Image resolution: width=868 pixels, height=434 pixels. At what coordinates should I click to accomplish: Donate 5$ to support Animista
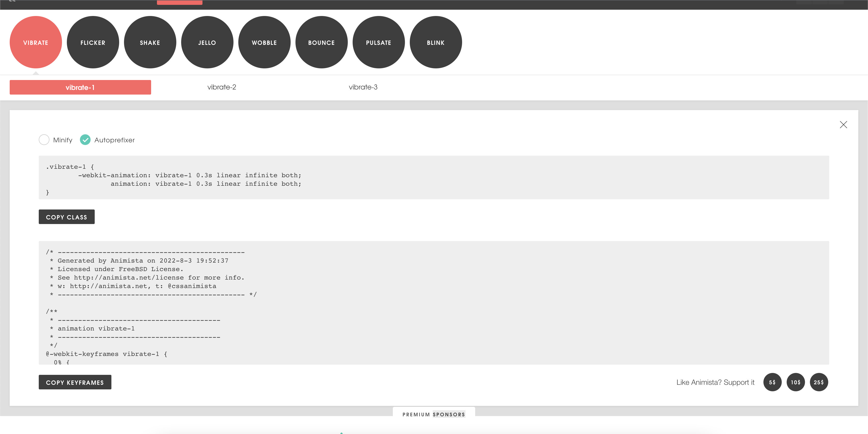(772, 382)
